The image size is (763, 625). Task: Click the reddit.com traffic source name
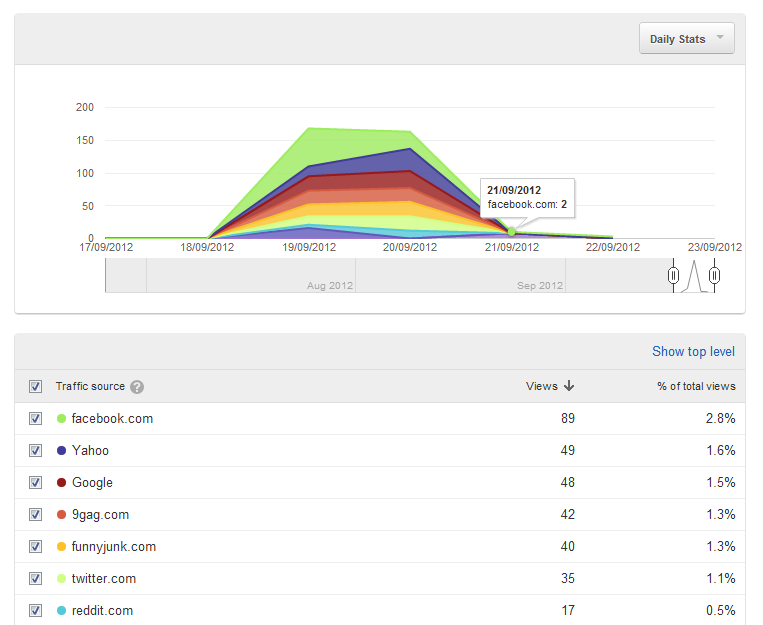103,610
